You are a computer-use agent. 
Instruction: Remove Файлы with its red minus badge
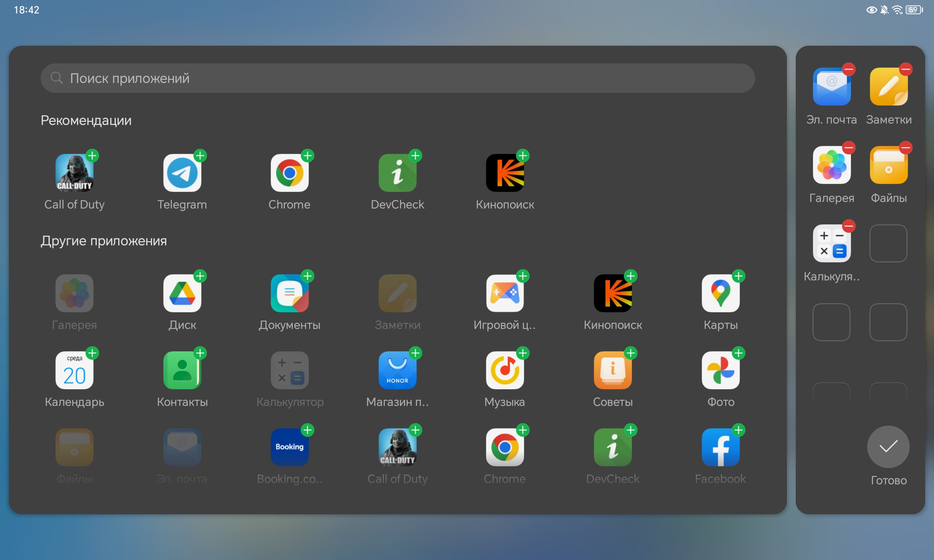[906, 148]
